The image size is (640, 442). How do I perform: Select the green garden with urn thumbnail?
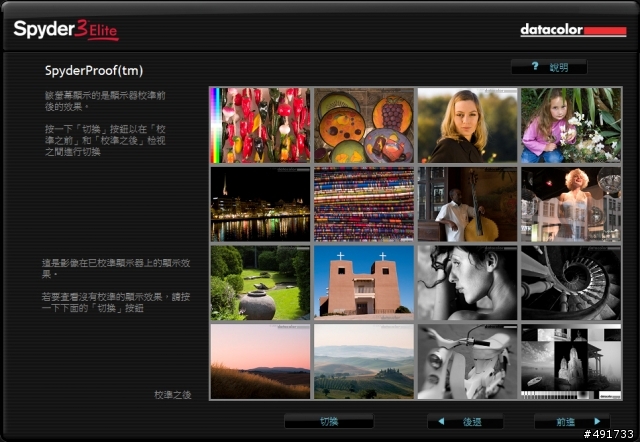(260, 283)
